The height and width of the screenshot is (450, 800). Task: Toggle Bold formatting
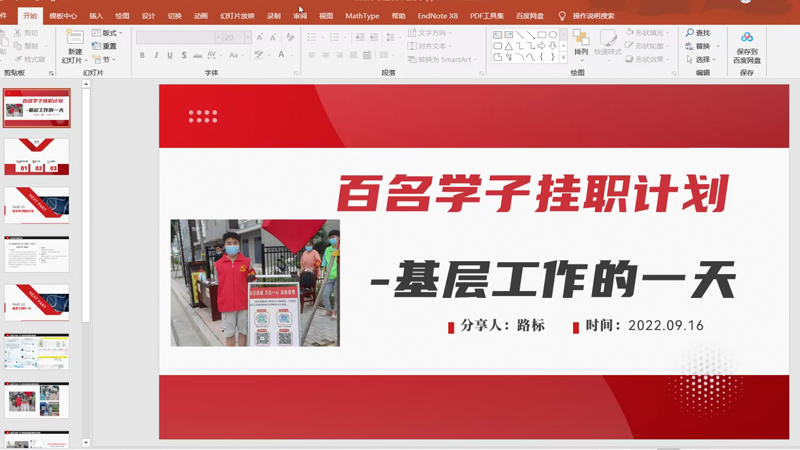tap(142, 55)
